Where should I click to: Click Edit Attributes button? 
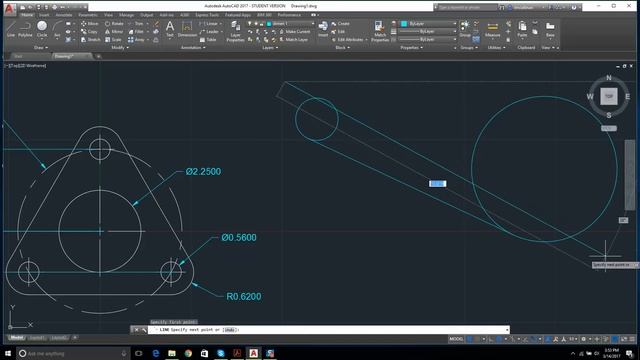tap(347, 40)
